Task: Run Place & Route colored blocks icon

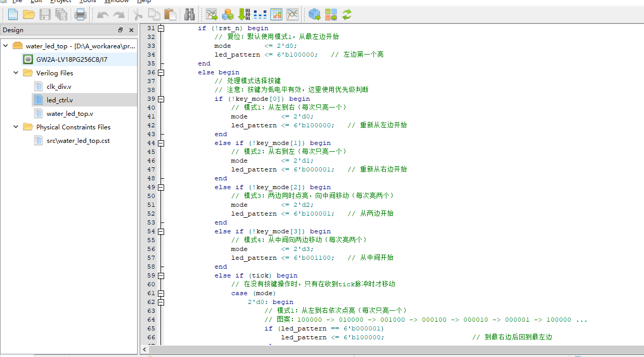Action: click(331, 15)
